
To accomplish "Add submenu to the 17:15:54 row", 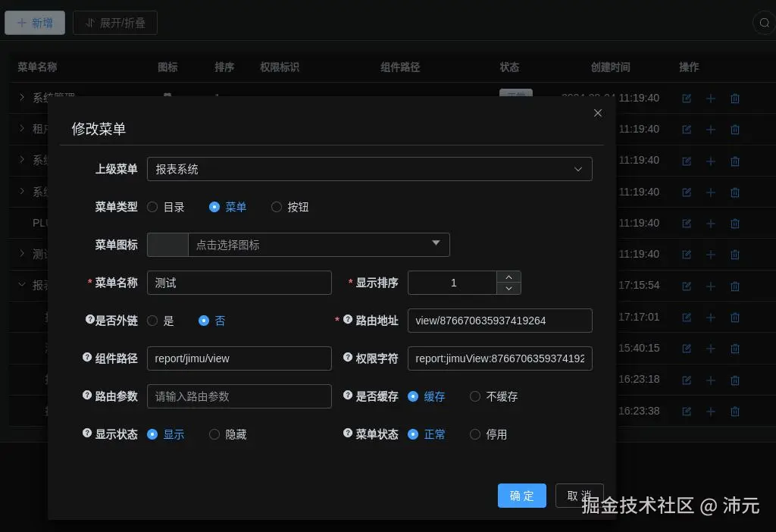I will tap(711, 286).
